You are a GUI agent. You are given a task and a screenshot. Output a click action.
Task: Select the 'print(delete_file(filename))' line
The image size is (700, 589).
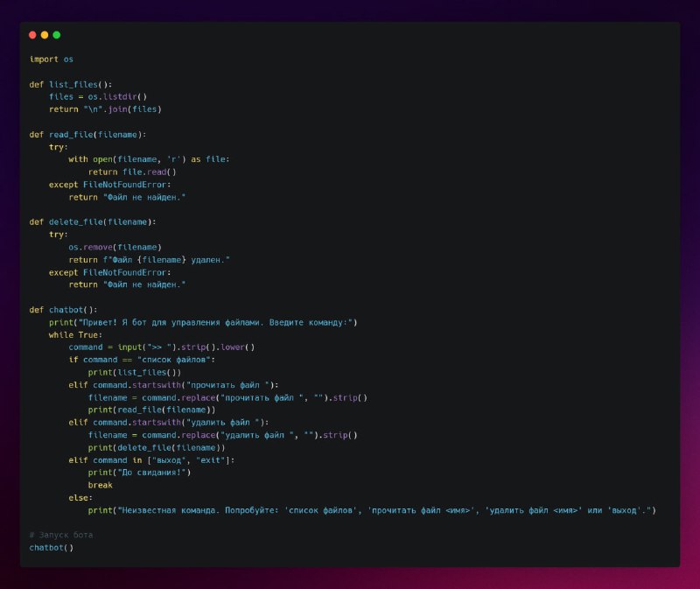157,447
